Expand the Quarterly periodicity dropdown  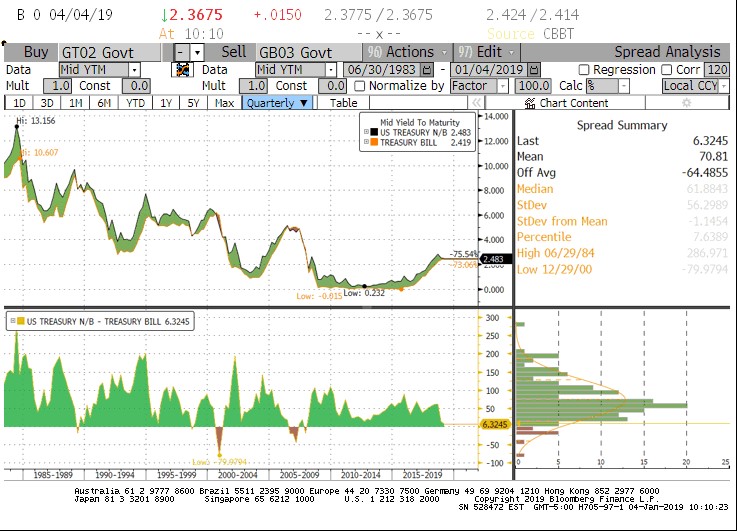point(277,103)
